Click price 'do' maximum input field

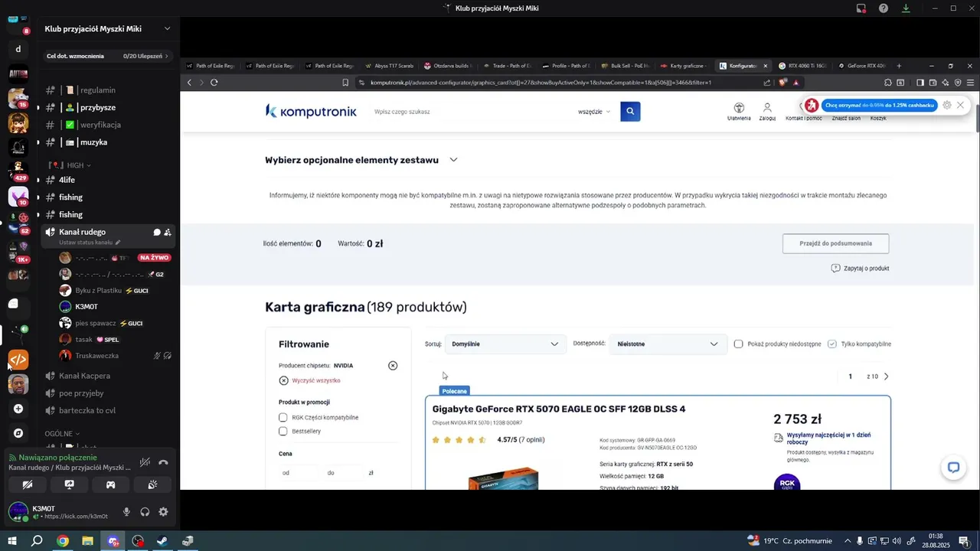pos(342,473)
